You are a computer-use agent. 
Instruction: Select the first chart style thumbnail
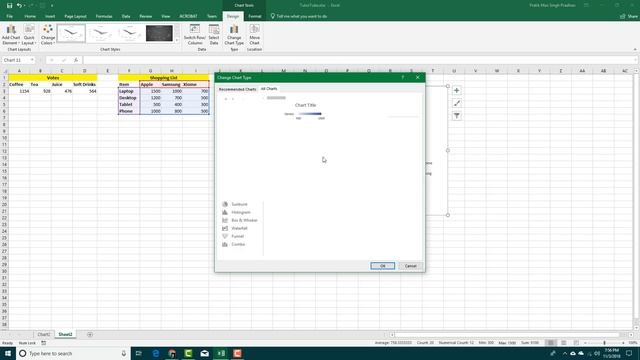(71, 33)
